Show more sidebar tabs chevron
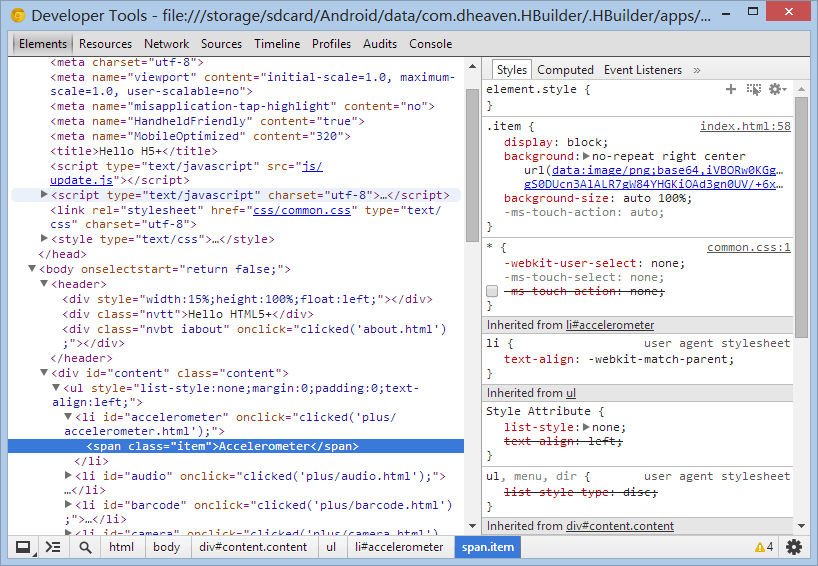The height and width of the screenshot is (566, 818). pyautogui.click(x=696, y=70)
